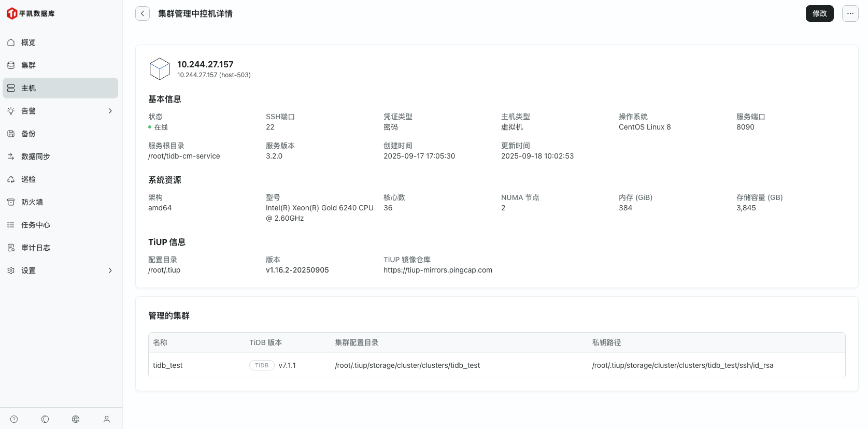Toggle dark mode moon icon
This screenshot has width=868, height=429.
tap(45, 419)
